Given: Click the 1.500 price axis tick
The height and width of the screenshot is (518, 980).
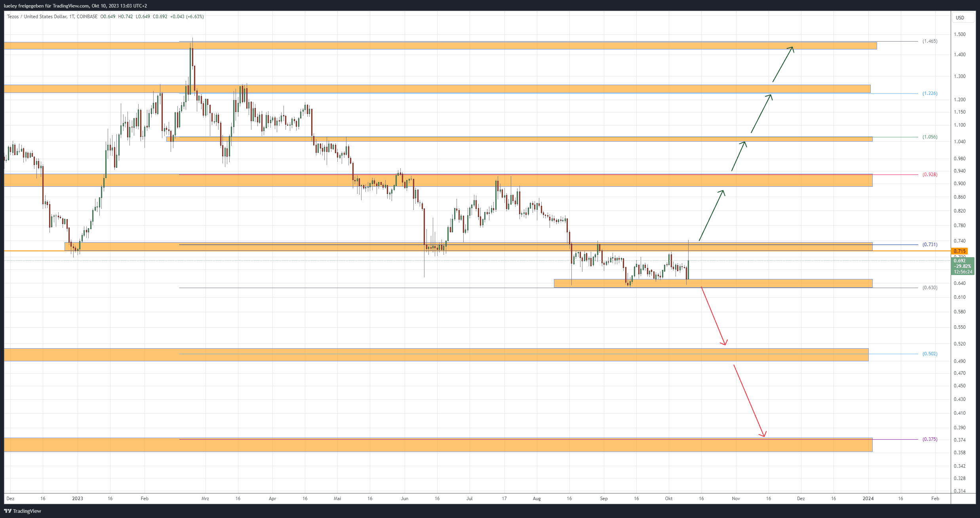Looking at the screenshot, I should (x=959, y=34).
